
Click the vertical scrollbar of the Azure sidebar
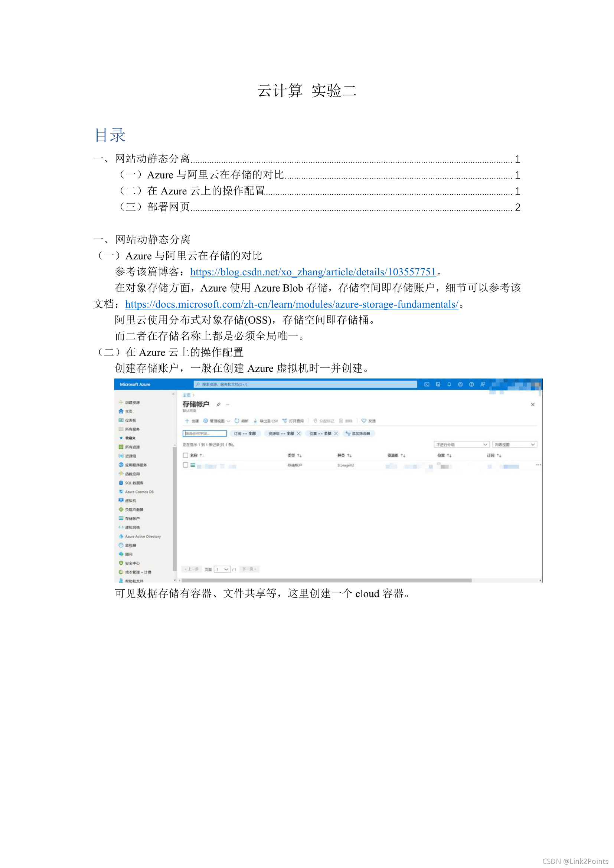pyautogui.click(x=174, y=509)
